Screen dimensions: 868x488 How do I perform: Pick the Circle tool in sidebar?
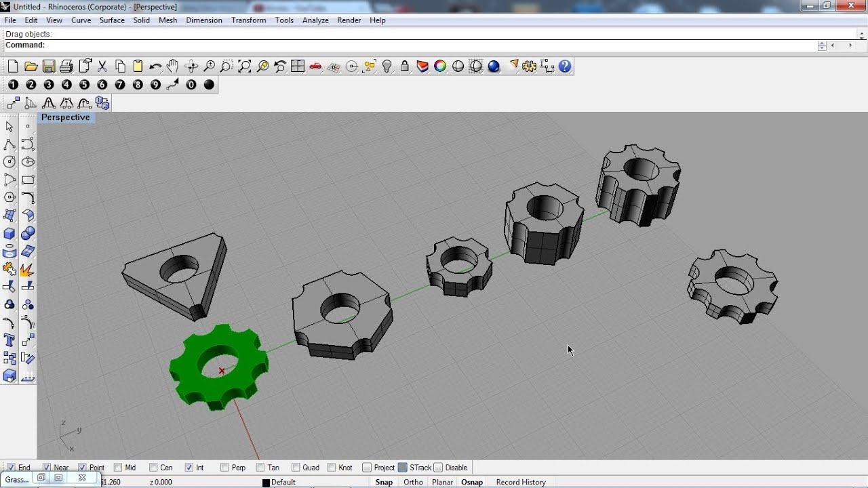tap(9, 162)
